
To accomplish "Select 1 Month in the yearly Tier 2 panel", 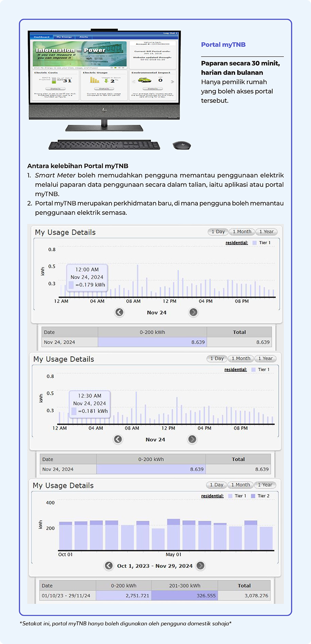I will (241, 485).
